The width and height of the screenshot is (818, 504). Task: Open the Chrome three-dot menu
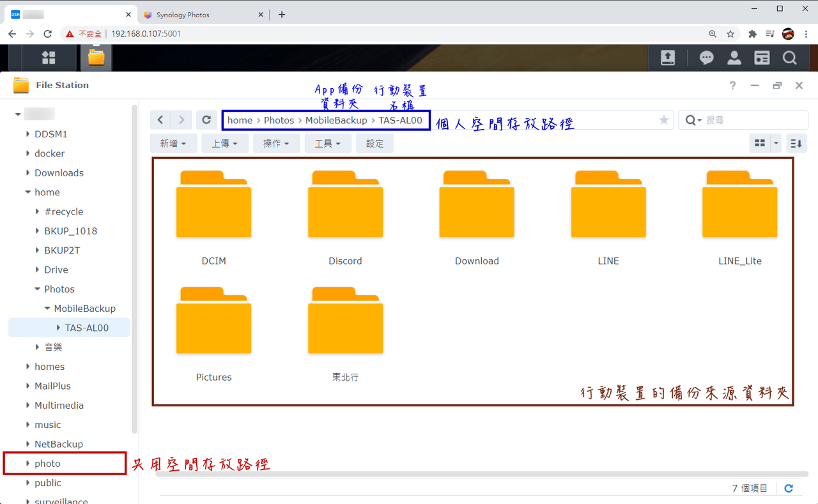pos(805,34)
